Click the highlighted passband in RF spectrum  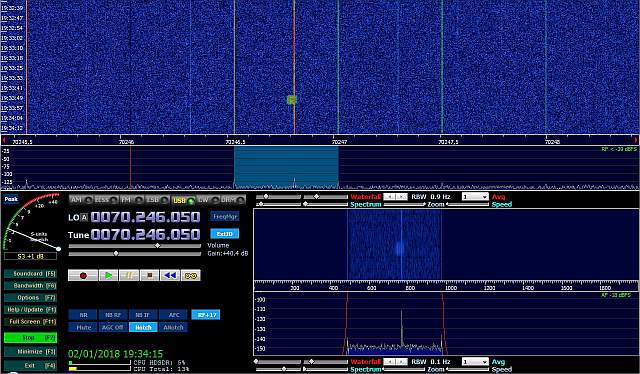point(286,167)
